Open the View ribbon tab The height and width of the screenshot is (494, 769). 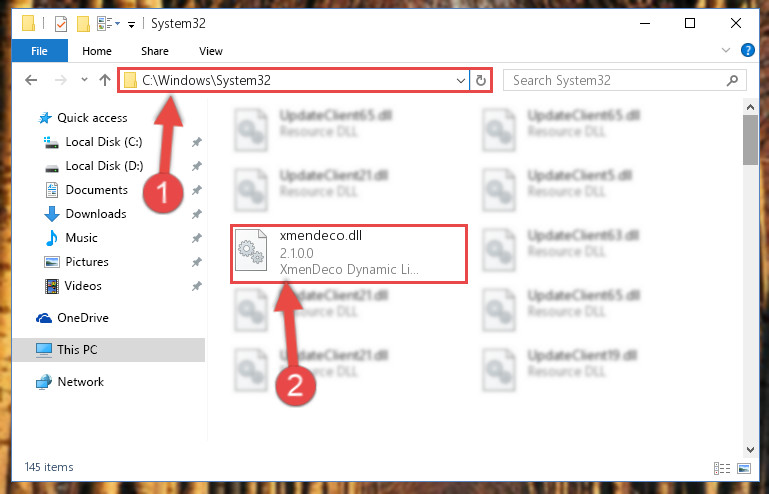[211, 51]
